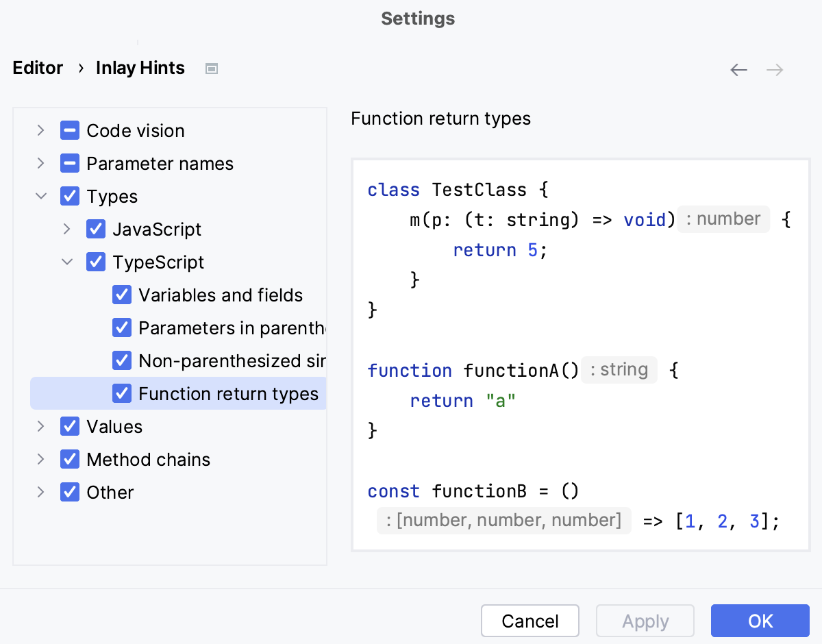Apply the settings changes
The width and height of the screenshot is (822, 644).
pos(645,621)
